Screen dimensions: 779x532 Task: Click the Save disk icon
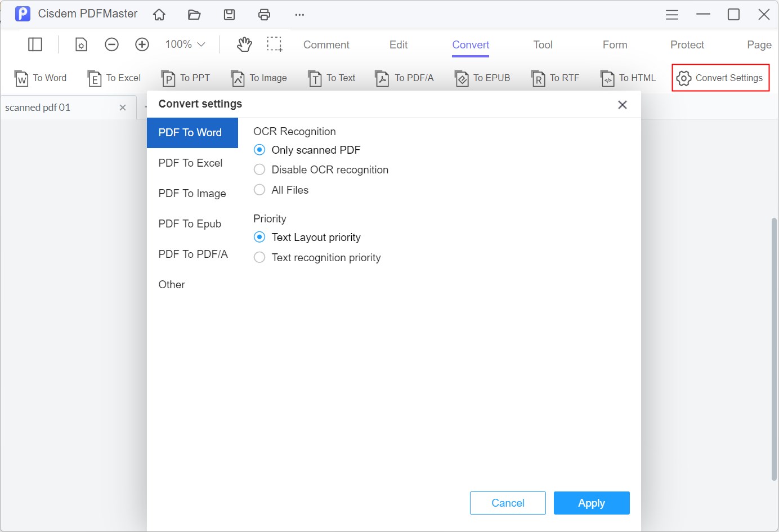coord(229,15)
